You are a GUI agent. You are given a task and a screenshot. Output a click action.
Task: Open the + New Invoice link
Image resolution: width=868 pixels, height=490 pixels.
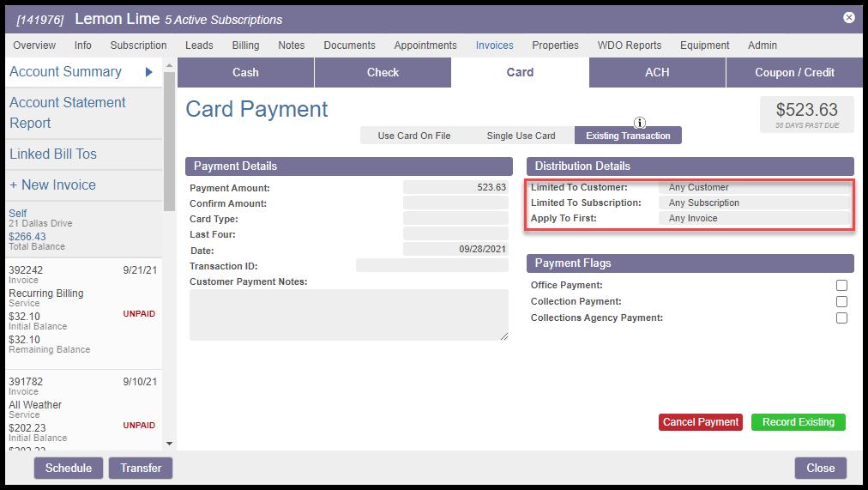53,185
